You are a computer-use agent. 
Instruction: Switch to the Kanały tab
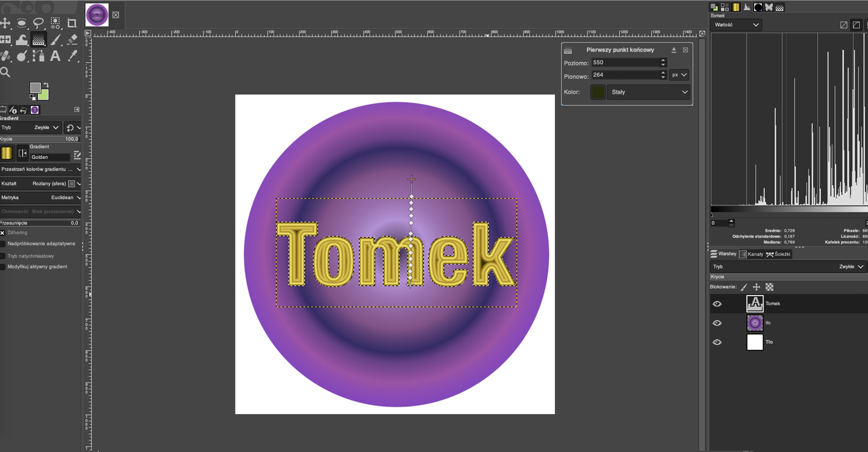click(751, 254)
